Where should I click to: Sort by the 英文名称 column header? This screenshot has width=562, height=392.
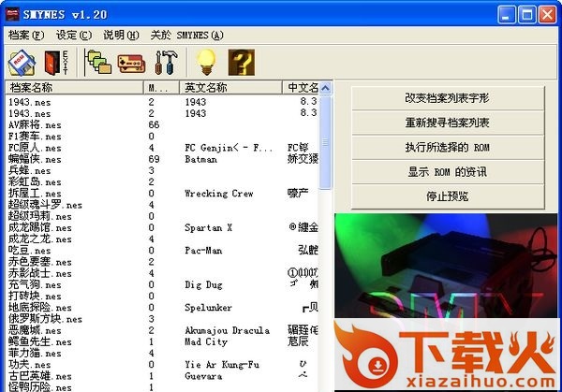(x=230, y=87)
